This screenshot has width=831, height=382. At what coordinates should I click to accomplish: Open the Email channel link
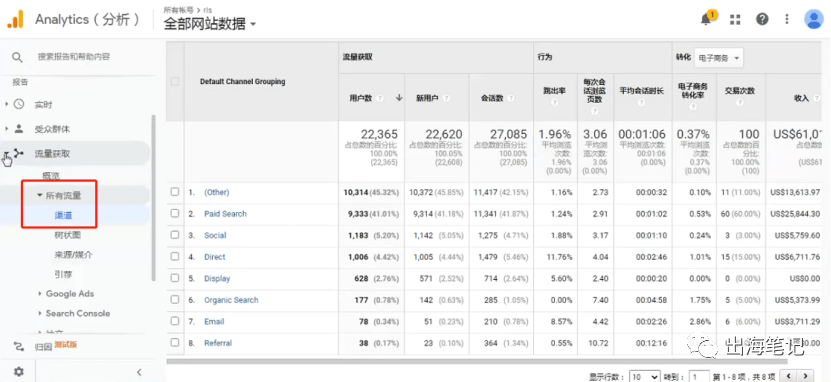pyautogui.click(x=214, y=322)
